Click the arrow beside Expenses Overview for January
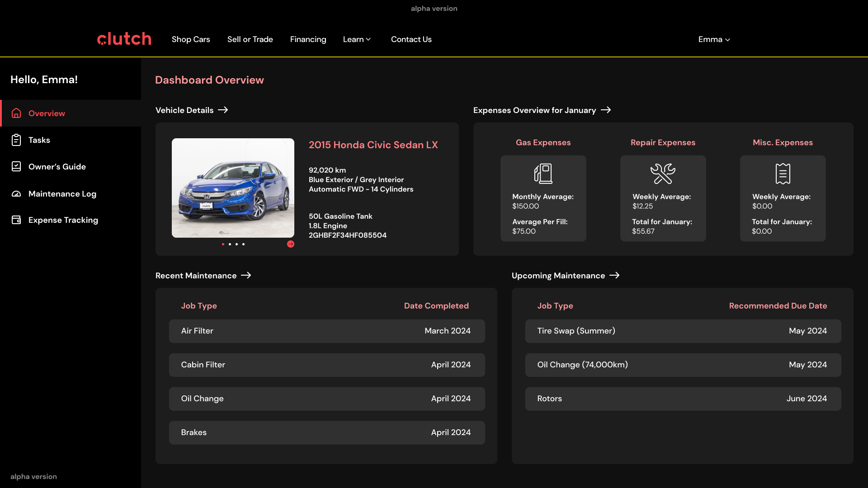 click(606, 110)
